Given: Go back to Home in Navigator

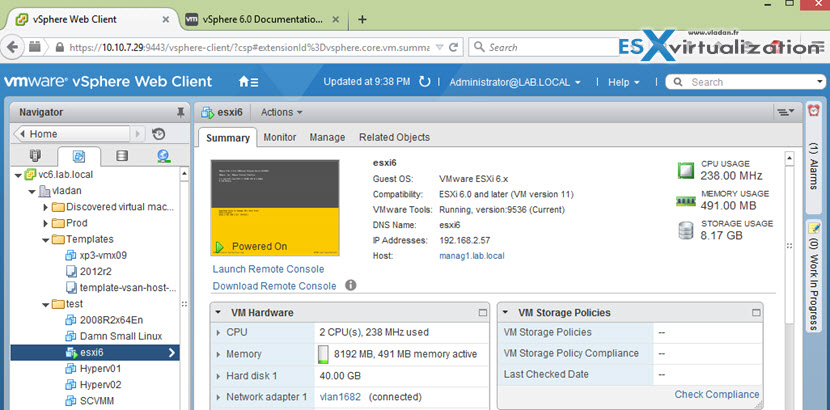Looking at the screenshot, I should (71, 134).
